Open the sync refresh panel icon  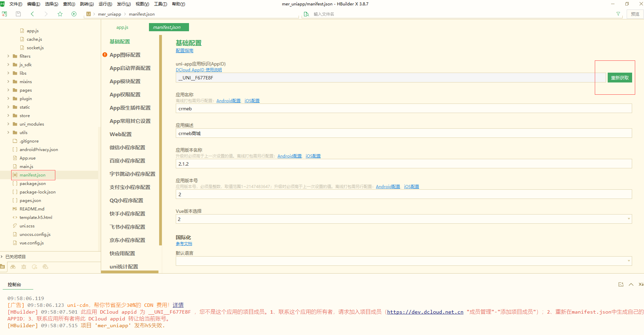tap(35, 267)
